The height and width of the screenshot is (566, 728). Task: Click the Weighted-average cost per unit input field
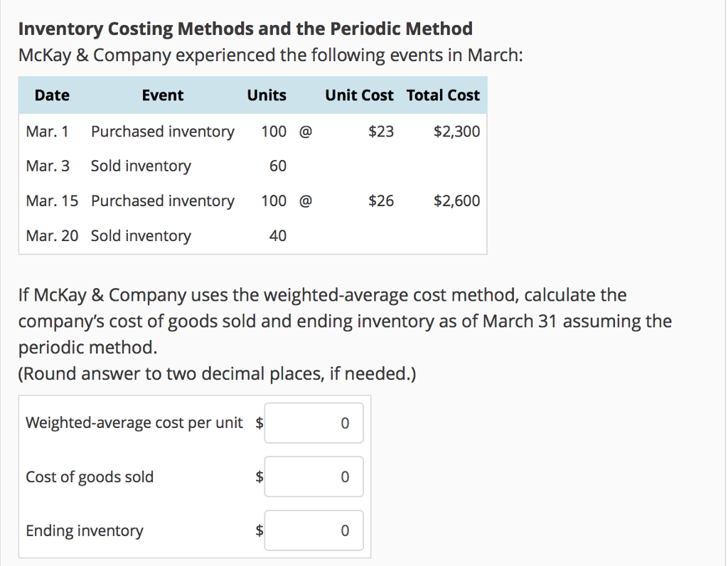[314, 422]
